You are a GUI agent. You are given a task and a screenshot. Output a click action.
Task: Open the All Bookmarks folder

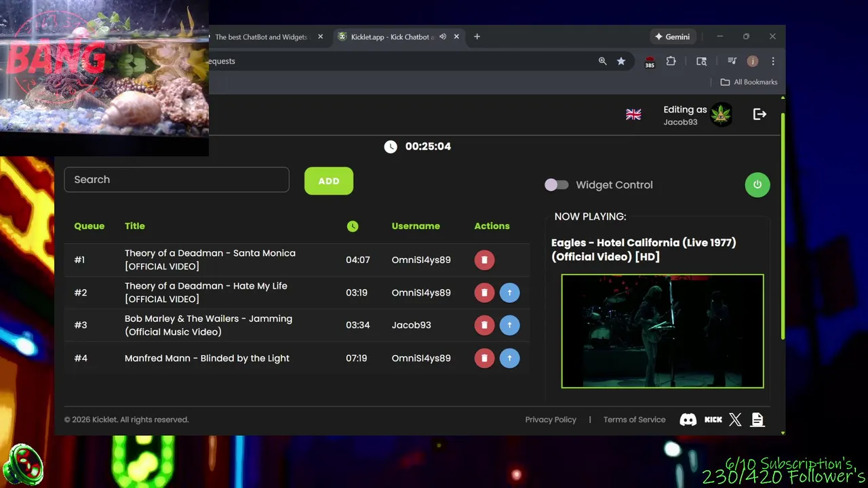[x=749, y=82]
